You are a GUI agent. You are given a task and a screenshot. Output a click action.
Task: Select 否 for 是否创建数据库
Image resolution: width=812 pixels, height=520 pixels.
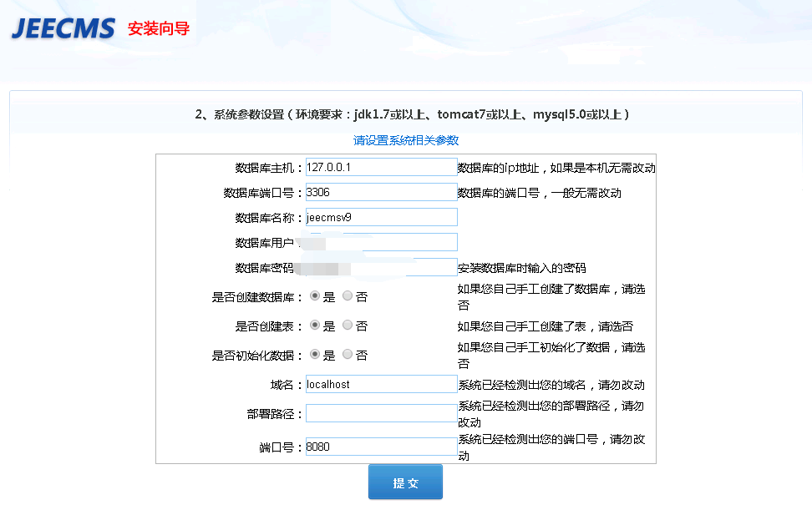point(348,296)
